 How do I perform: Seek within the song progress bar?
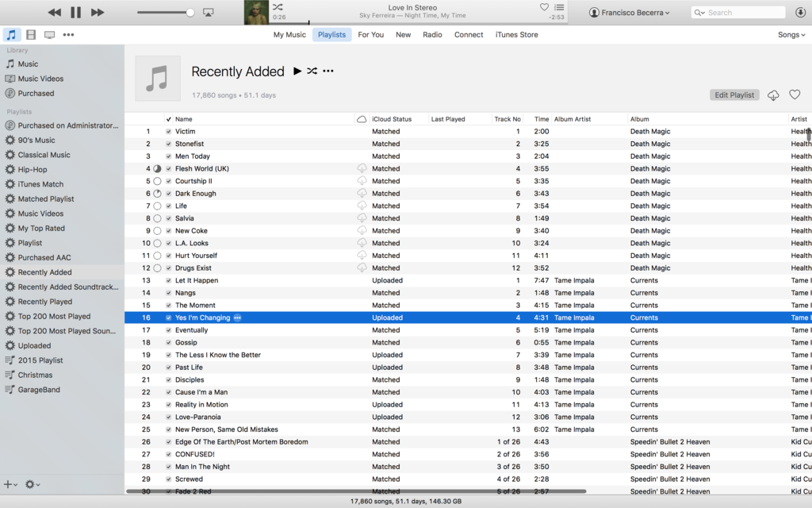pos(418,22)
